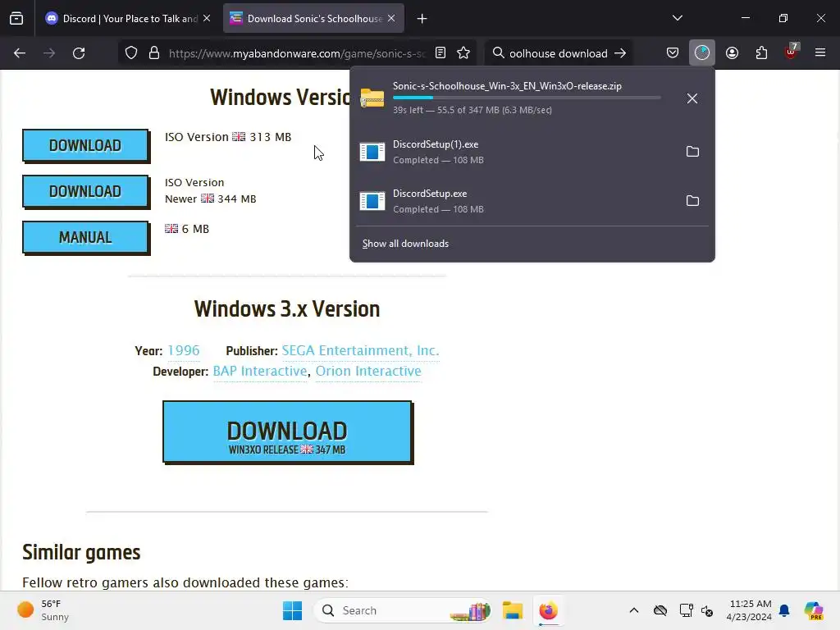The height and width of the screenshot is (630, 840).
Task: Open Orion Interactive developer link
Action: 368,371
